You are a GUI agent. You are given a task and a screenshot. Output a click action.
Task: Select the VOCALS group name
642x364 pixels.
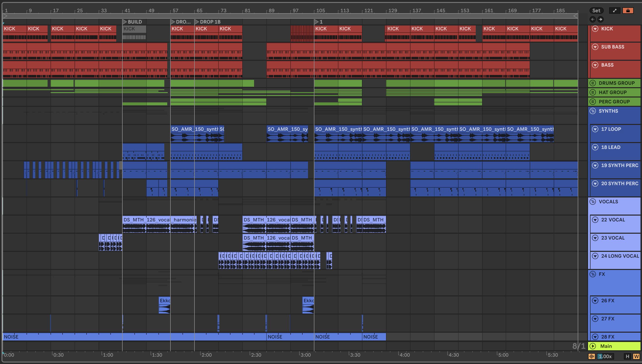point(608,202)
